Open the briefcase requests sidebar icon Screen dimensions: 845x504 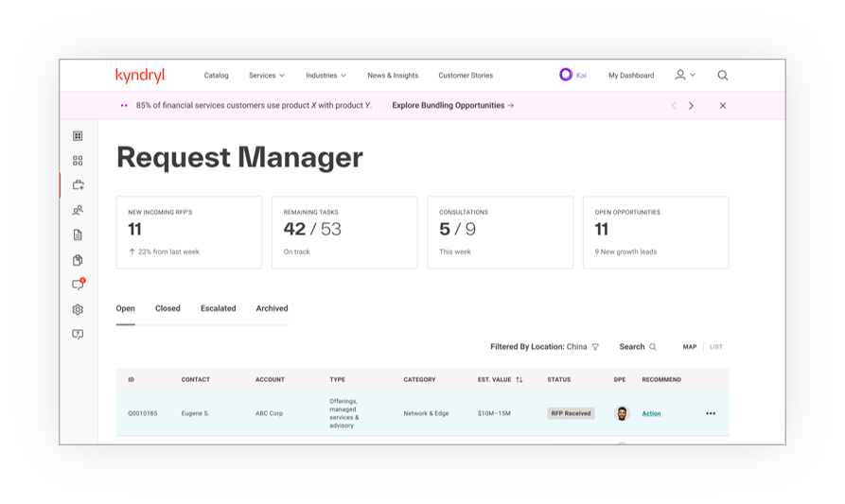click(x=78, y=185)
